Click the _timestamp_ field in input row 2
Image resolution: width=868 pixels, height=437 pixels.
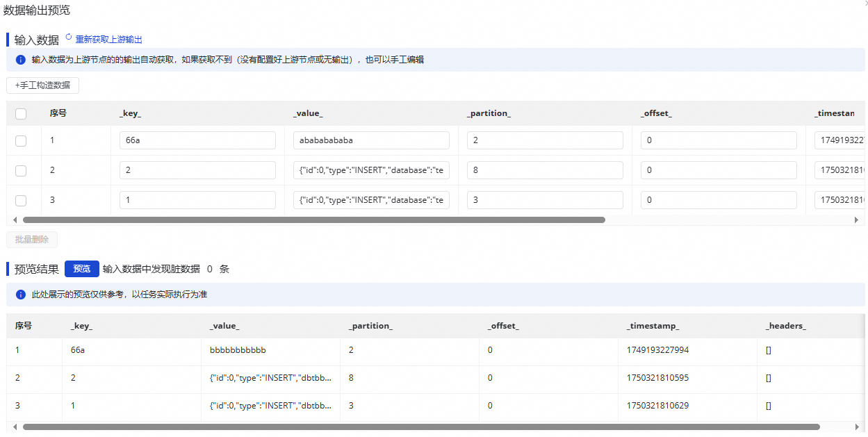[840, 170]
